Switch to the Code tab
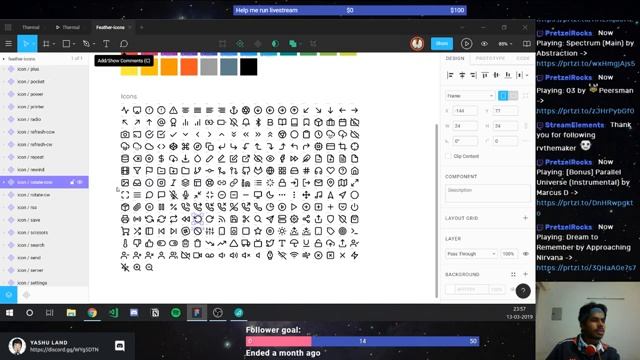This screenshot has width=640, height=360. [x=522, y=58]
